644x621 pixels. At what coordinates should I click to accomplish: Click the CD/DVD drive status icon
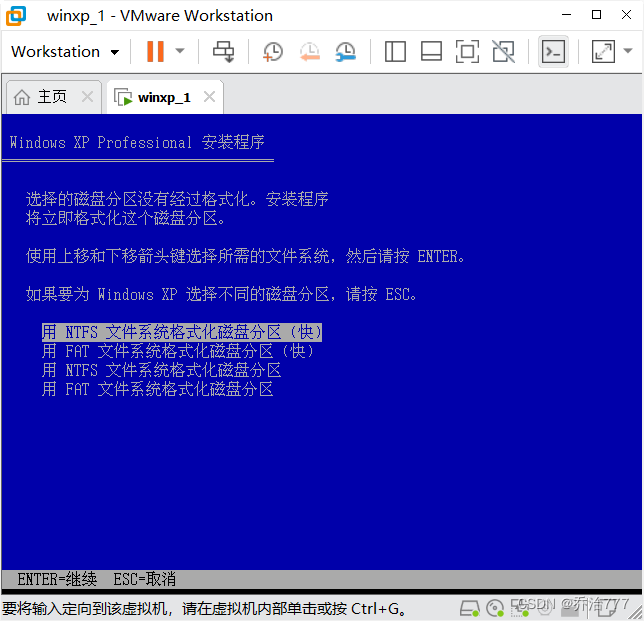click(x=494, y=608)
